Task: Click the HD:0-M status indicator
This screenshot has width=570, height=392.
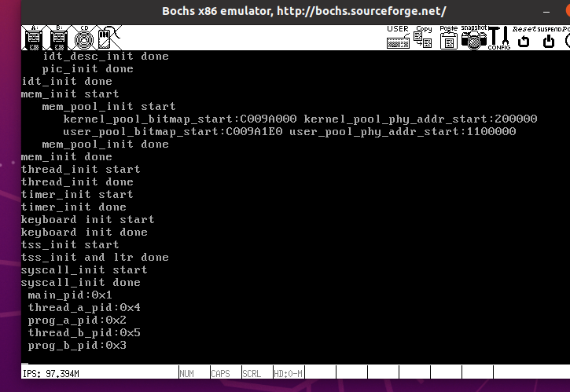Action: (x=289, y=373)
